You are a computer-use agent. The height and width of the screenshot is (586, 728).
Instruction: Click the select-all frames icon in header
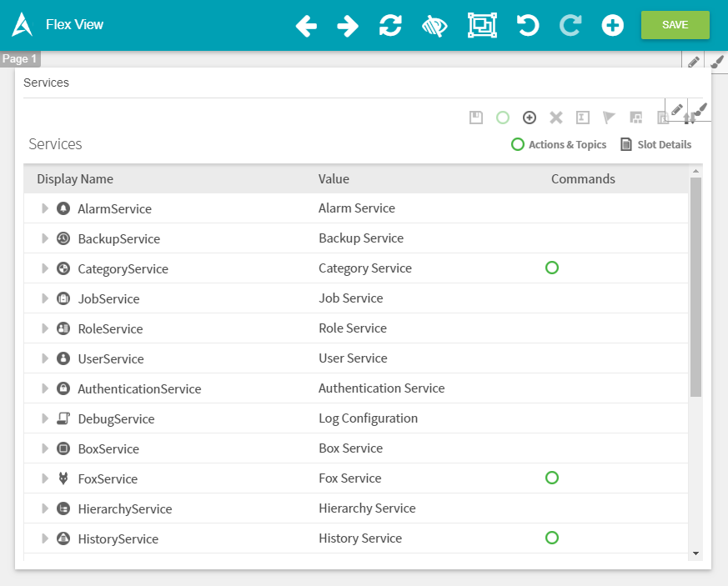point(482,25)
